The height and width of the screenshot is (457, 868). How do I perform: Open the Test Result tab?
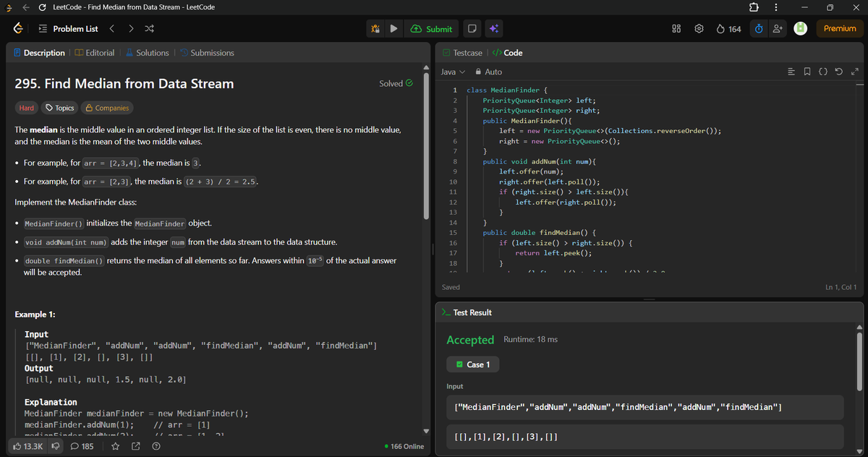point(466,312)
